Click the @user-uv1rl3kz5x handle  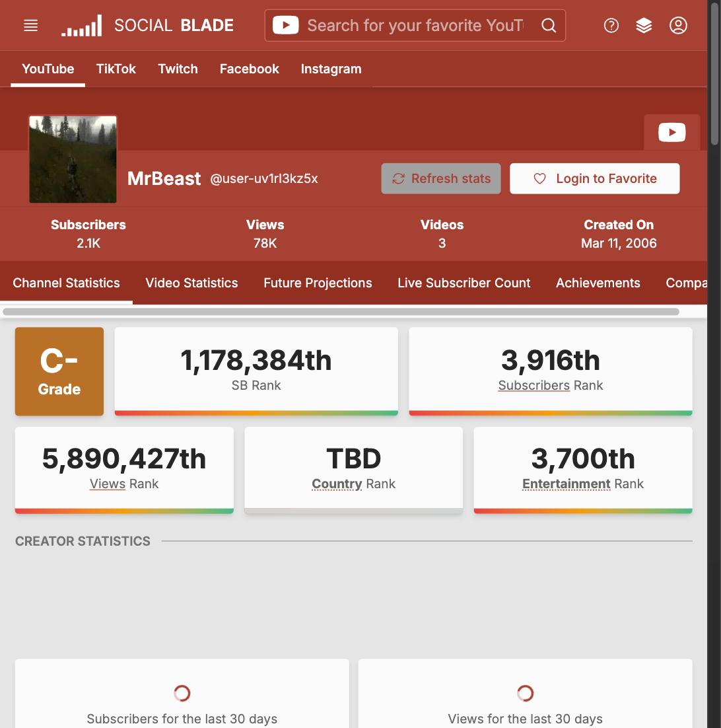pos(264,178)
